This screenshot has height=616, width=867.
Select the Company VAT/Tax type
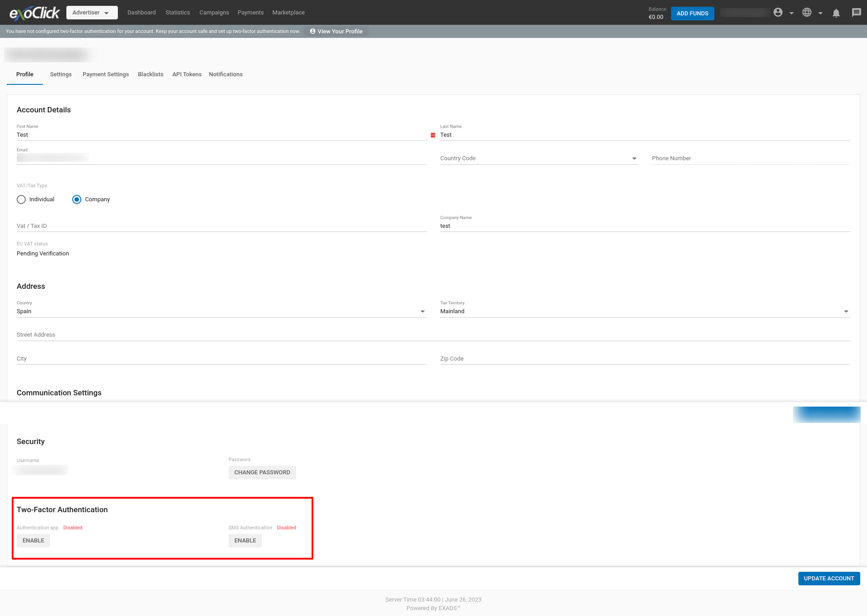[77, 199]
